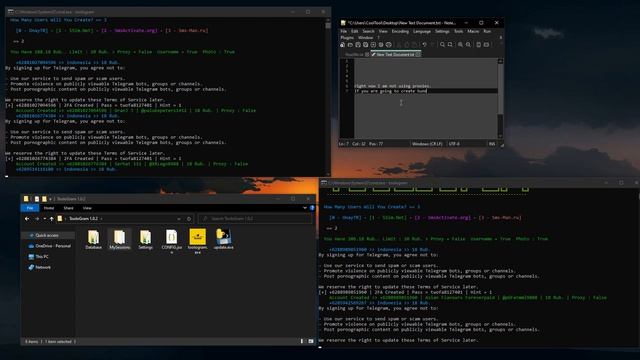Click the line 'If you are going to create hund'
The width and height of the screenshot is (640, 360).
[x=391, y=91]
